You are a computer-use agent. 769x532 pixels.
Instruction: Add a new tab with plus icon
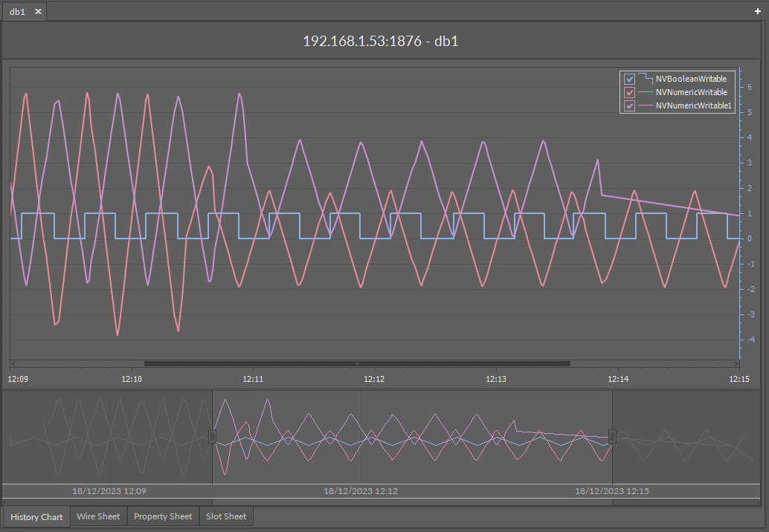(758, 12)
